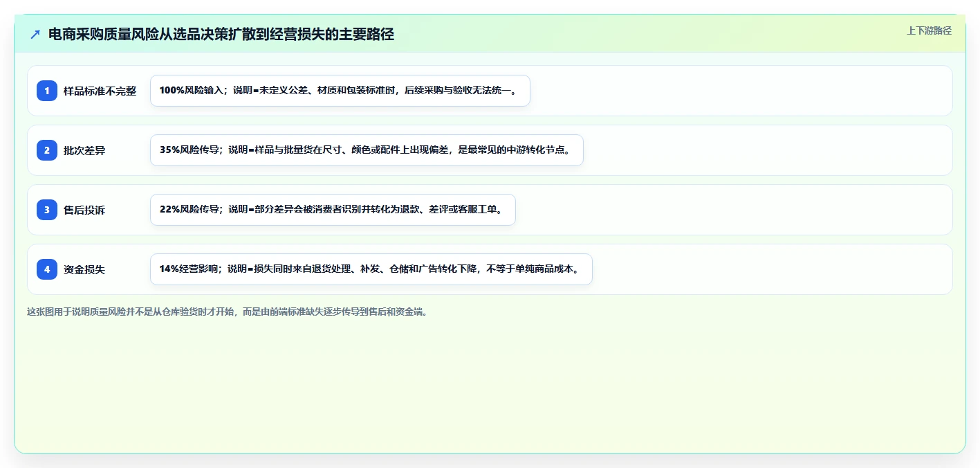Click the arrow icon beside the title
The width and height of the screenshot is (980, 468).
35,34
